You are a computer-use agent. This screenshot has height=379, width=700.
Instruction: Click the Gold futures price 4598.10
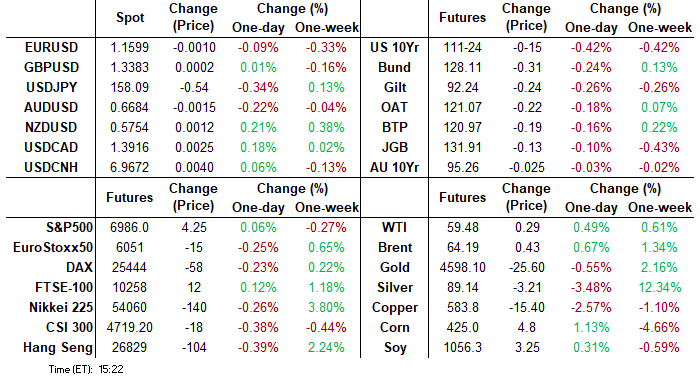(462, 268)
